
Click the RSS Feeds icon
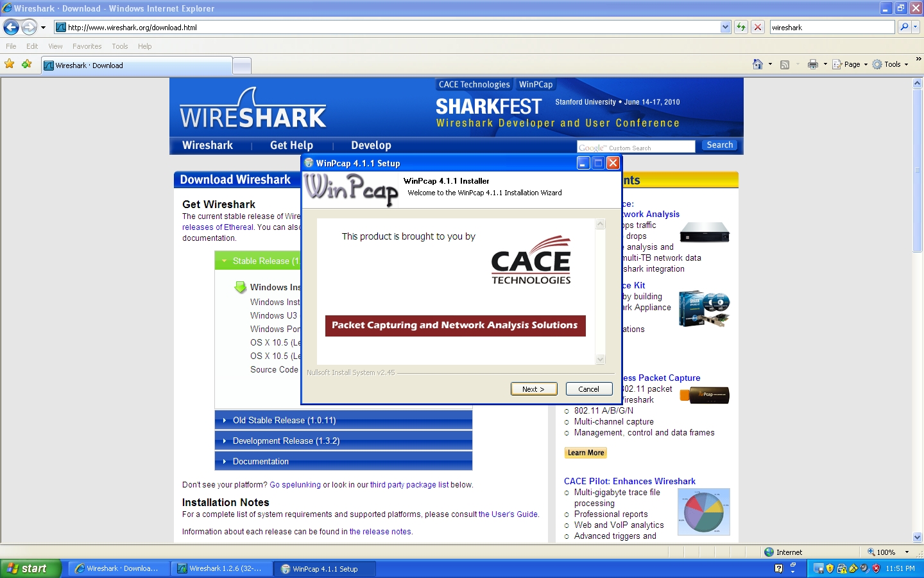784,64
